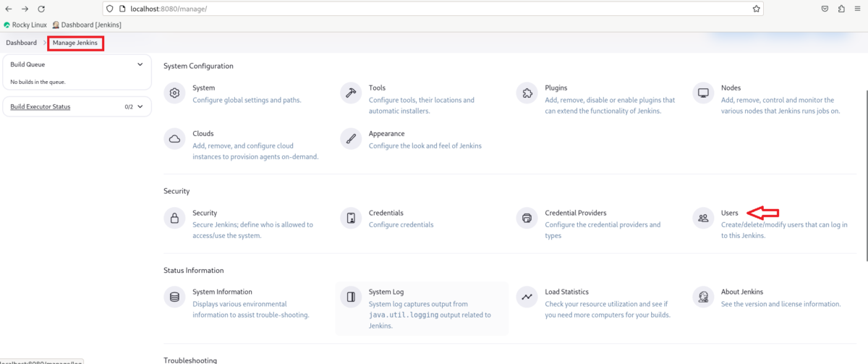Select Manage Jenkins breadcrumb item

(75, 43)
